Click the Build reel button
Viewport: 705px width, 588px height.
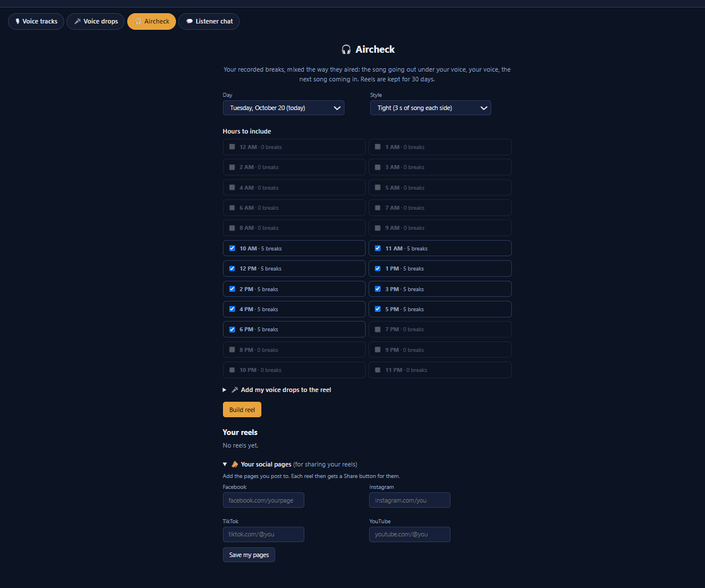(x=242, y=410)
